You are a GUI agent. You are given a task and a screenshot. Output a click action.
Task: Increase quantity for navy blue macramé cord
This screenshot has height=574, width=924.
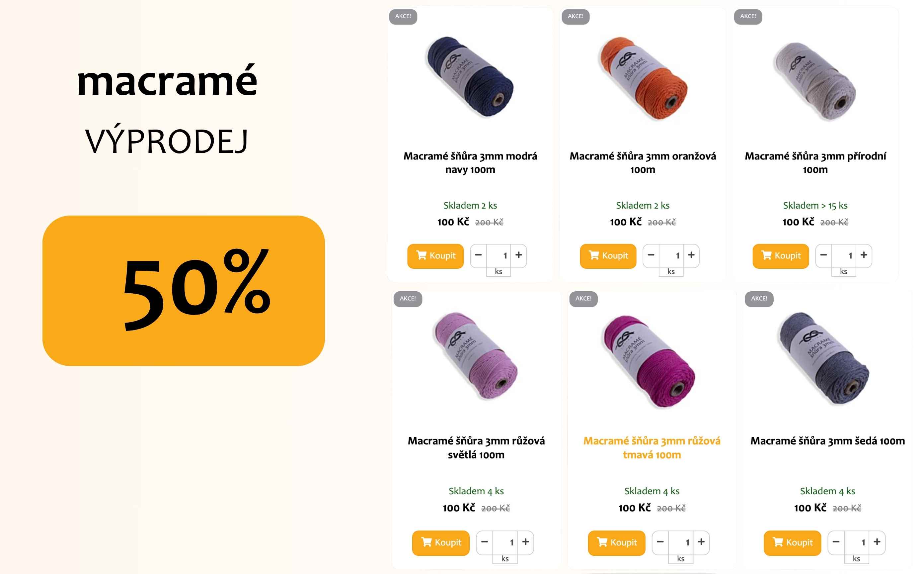518,255
